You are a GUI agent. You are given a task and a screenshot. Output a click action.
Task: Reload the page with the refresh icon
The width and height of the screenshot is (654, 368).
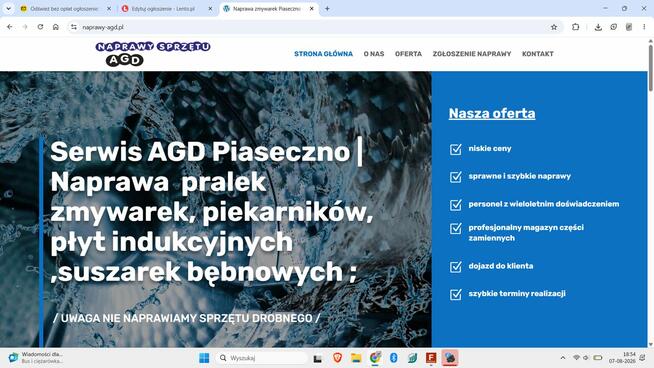(40, 27)
